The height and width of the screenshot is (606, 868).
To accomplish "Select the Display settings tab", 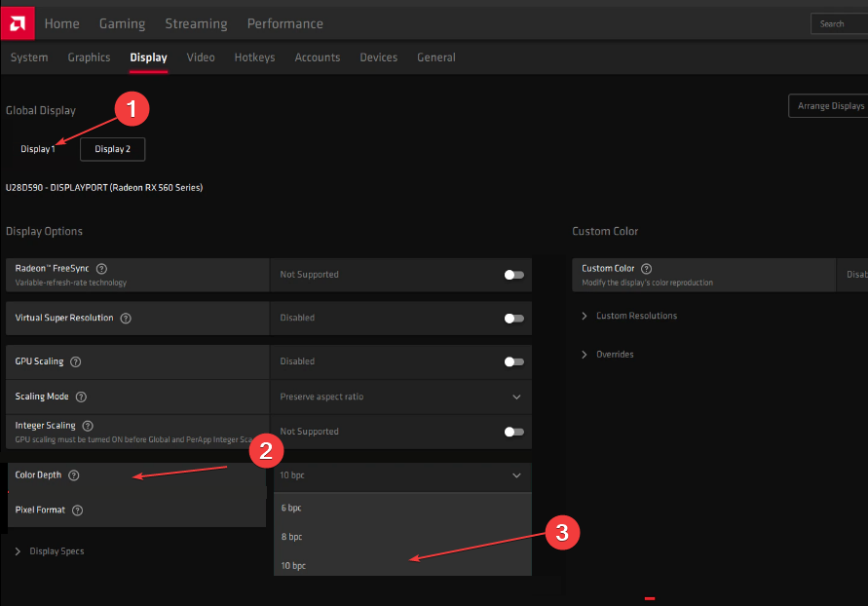I will pos(148,57).
